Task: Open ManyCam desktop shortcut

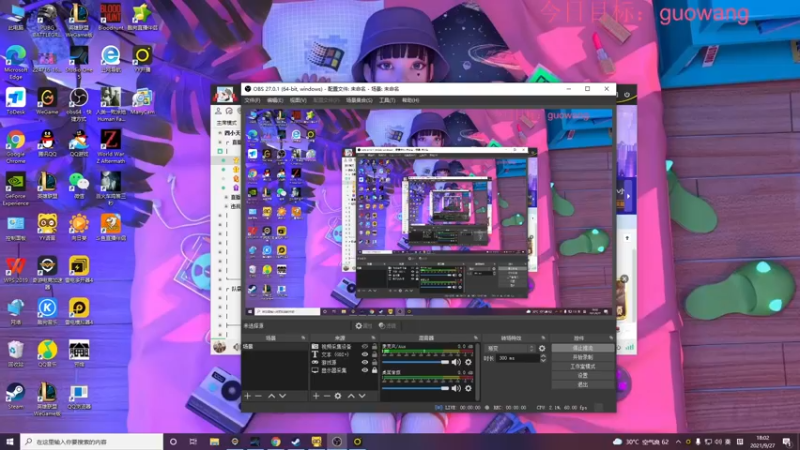Action: coord(142,101)
